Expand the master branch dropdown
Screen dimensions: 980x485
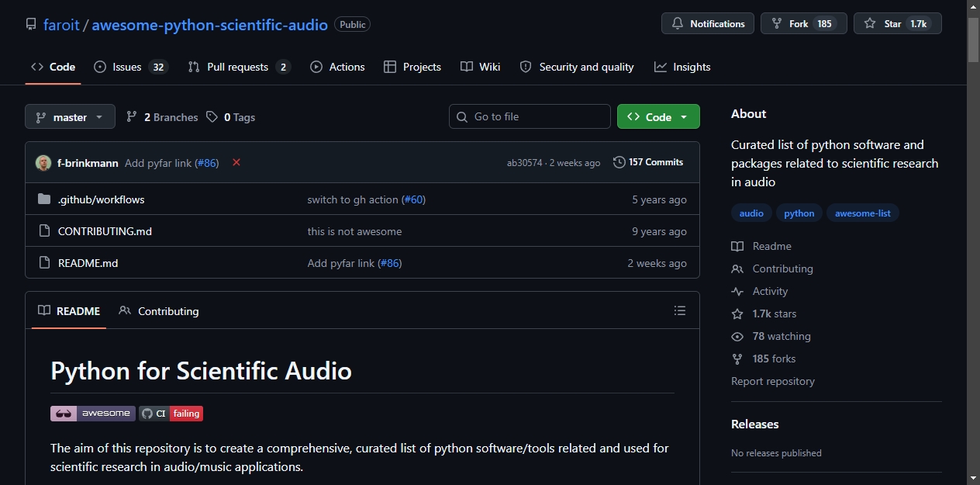(x=70, y=117)
